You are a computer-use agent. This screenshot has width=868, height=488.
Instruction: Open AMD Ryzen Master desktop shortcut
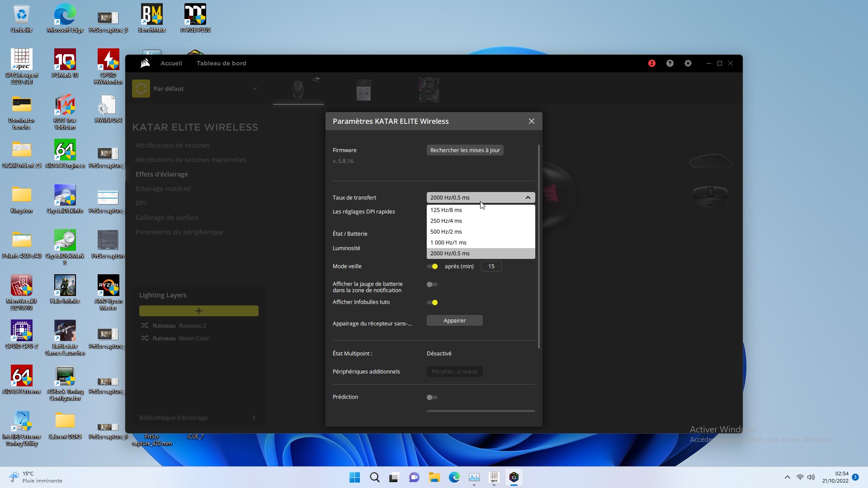coord(108,293)
